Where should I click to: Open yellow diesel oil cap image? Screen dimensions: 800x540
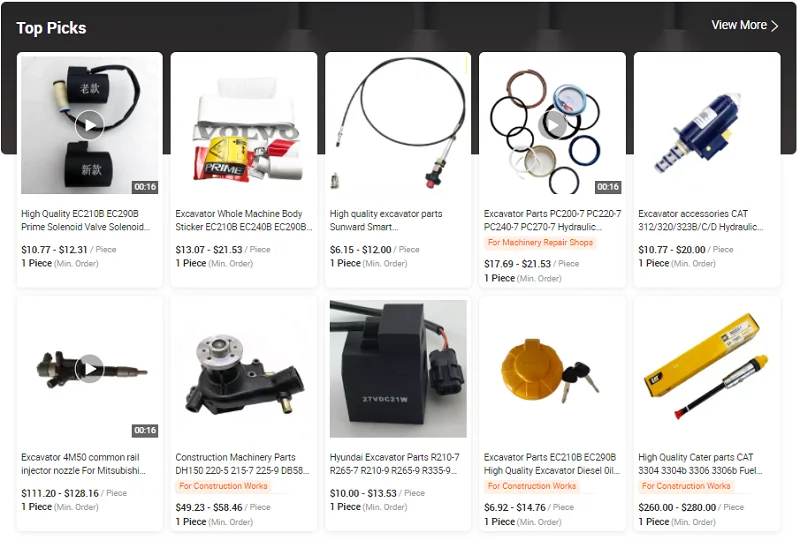coord(553,369)
